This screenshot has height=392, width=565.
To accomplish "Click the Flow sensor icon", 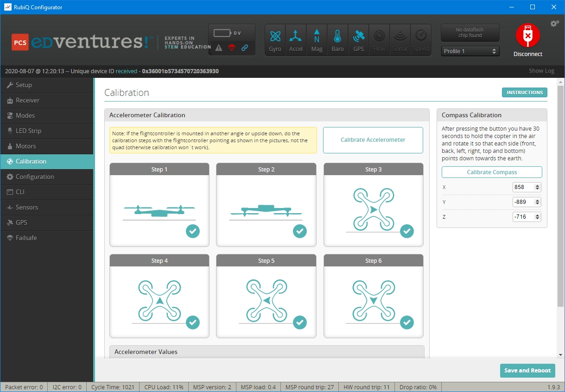I will tap(379, 40).
